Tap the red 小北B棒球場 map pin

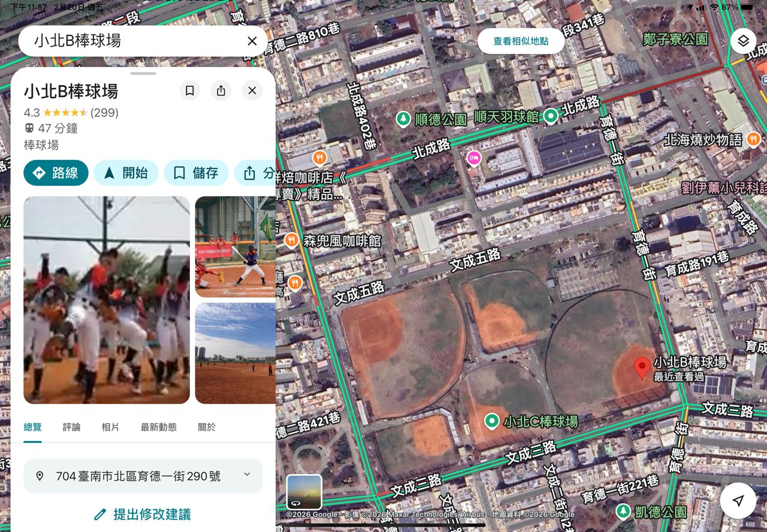coord(642,368)
